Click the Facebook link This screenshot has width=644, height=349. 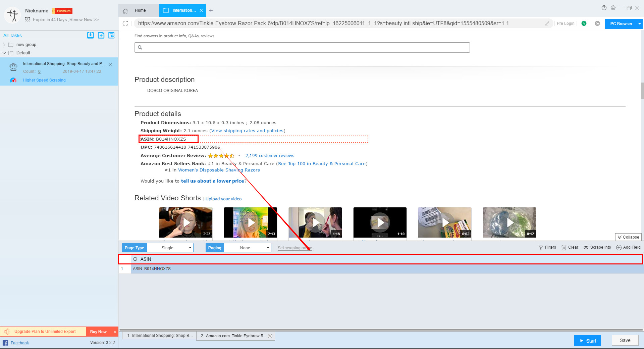click(19, 343)
